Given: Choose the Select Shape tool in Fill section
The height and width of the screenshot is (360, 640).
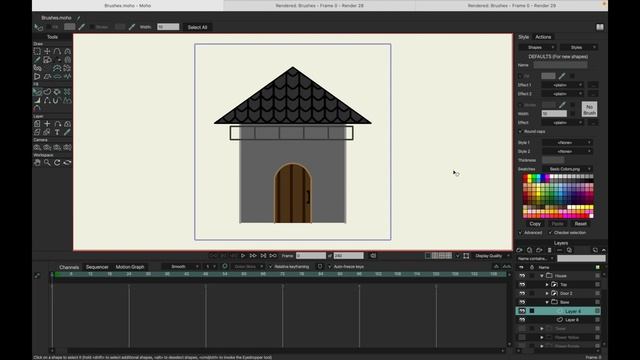Looking at the screenshot, I should pyautogui.click(x=37, y=92).
